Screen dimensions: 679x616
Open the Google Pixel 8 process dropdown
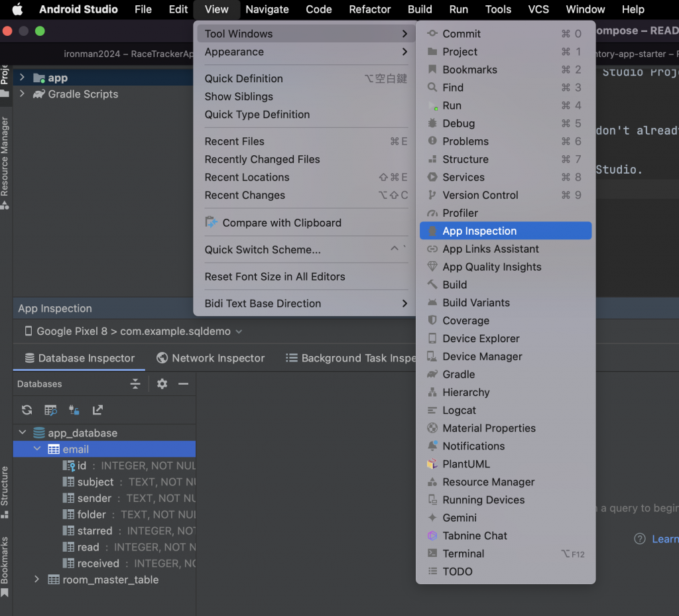click(133, 331)
